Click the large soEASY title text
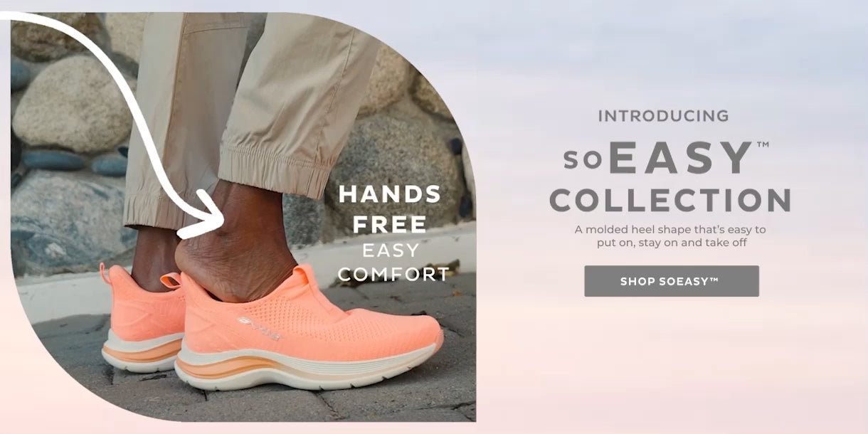 point(658,158)
